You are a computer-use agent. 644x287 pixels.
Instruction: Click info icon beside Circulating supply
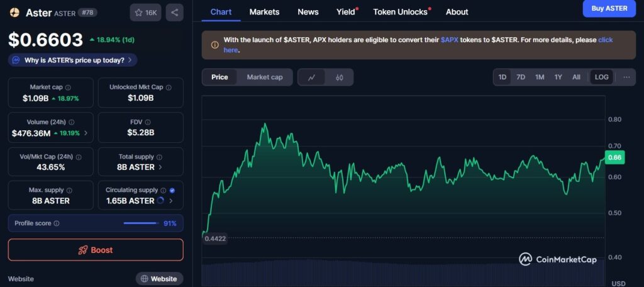point(164,190)
